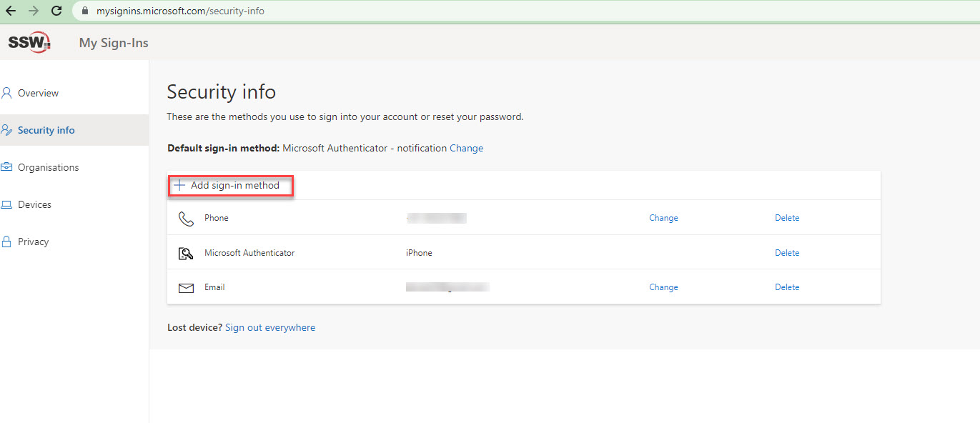Click the Overview person icon

6,93
